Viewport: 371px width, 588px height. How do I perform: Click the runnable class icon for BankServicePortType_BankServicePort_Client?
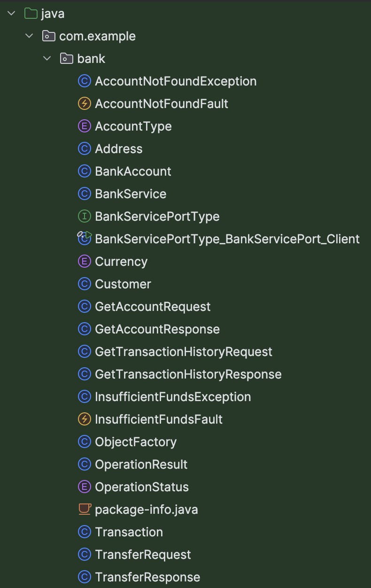[85, 239]
